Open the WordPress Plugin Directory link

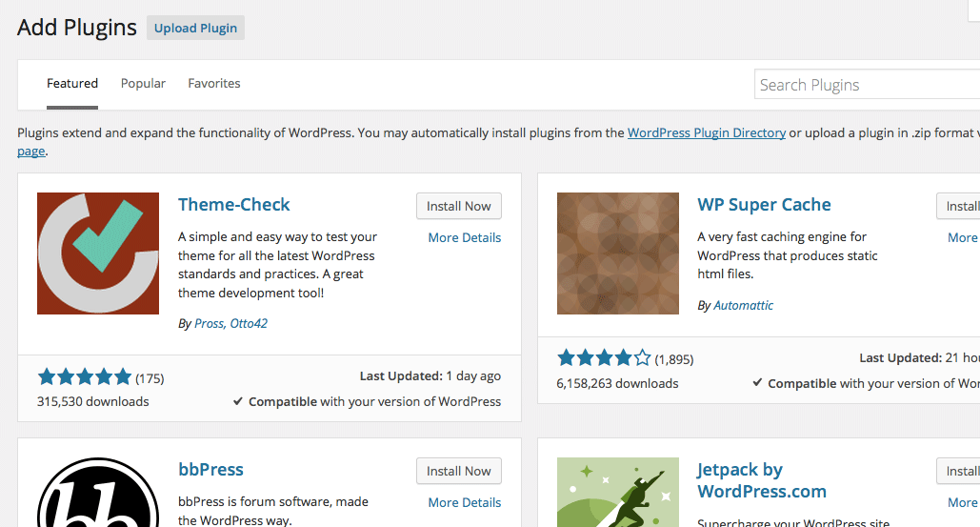[x=707, y=132]
